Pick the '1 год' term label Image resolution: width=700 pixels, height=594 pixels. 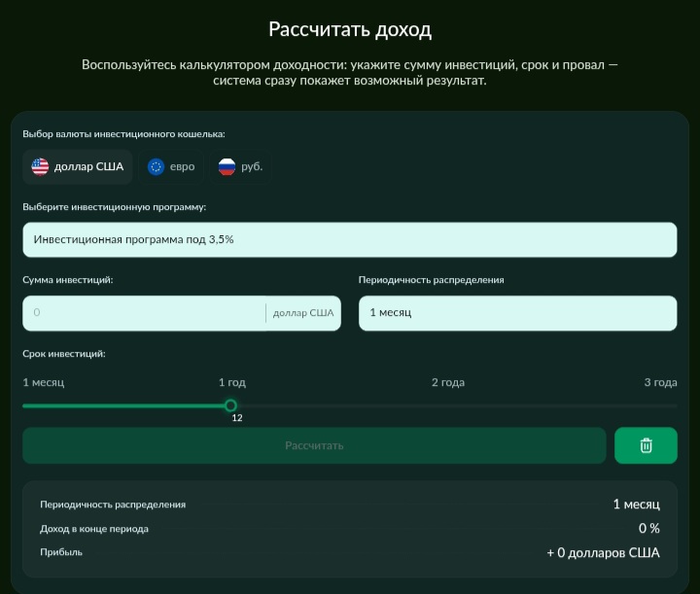231,383
